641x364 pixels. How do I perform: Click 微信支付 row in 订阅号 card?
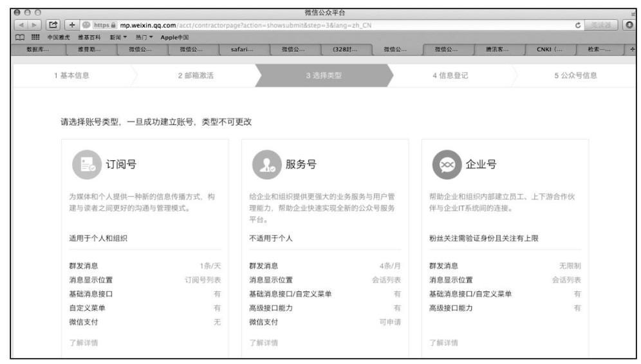(145, 322)
